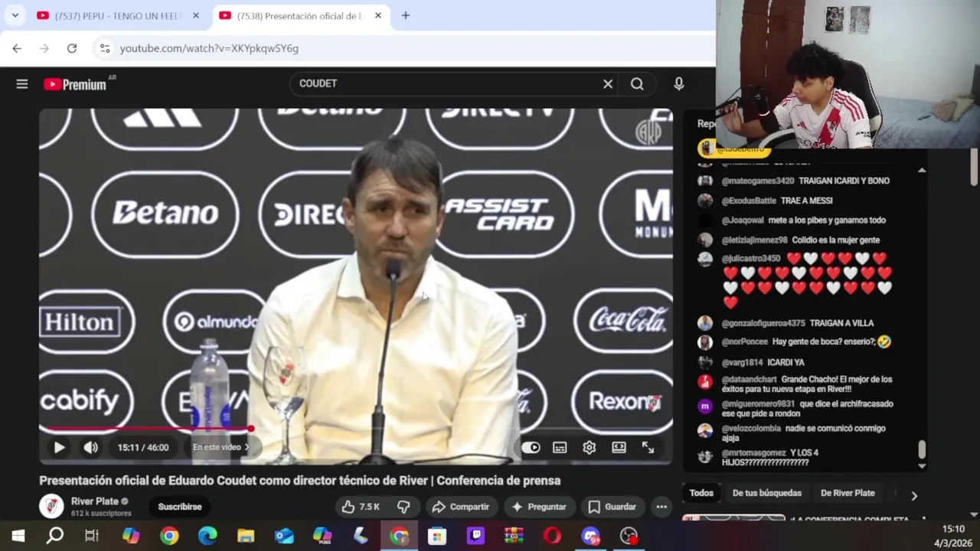Click the search box containing COUDET
Image resolution: width=980 pixels, height=551 pixels.
click(444, 83)
